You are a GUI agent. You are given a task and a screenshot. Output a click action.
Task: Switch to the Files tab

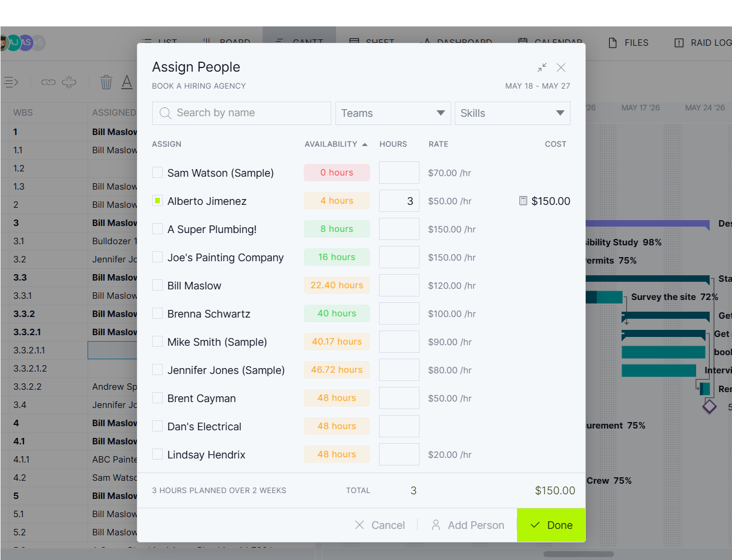click(x=629, y=43)
